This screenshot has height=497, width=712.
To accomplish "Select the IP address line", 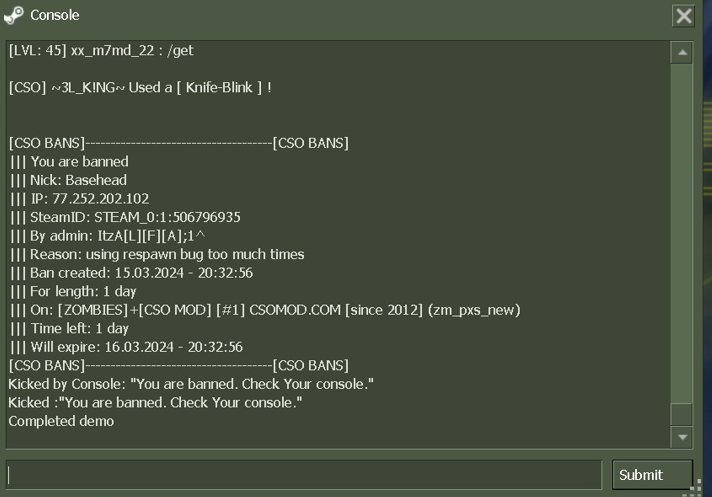I will (x=80, y=198).
